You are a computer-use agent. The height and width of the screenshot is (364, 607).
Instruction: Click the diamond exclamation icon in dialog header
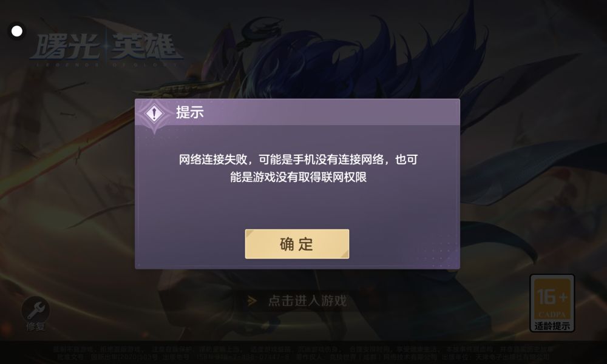[154, 113]
